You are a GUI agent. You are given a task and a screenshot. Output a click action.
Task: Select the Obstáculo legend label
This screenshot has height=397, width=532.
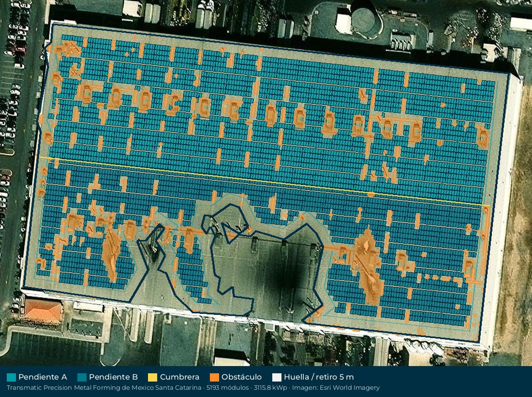pos(241,377)
